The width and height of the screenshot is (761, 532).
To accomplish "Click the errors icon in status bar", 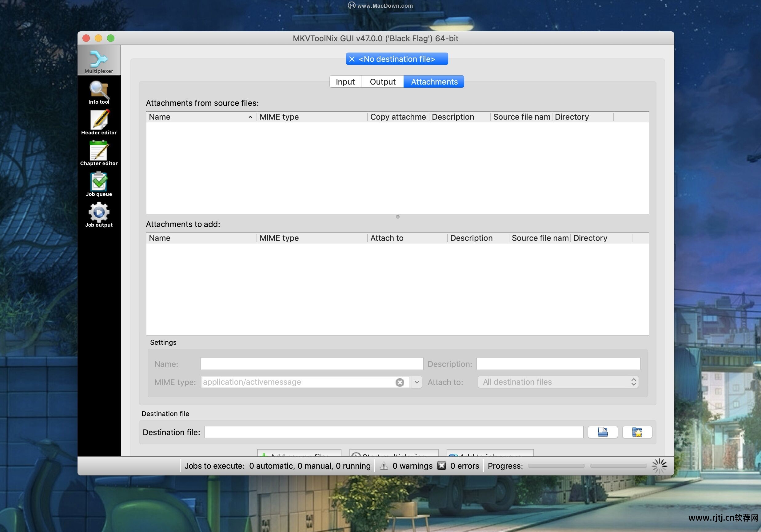I will point(441,466).
